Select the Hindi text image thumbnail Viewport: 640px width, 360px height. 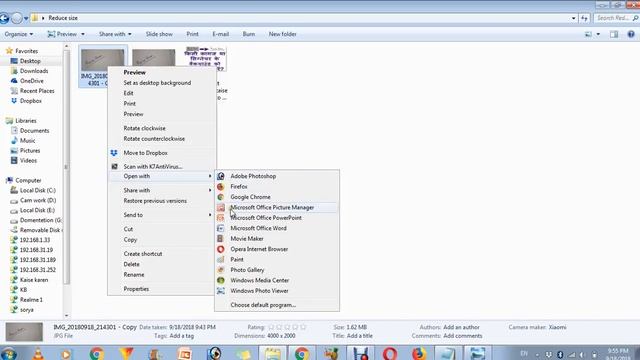(205, 59)
